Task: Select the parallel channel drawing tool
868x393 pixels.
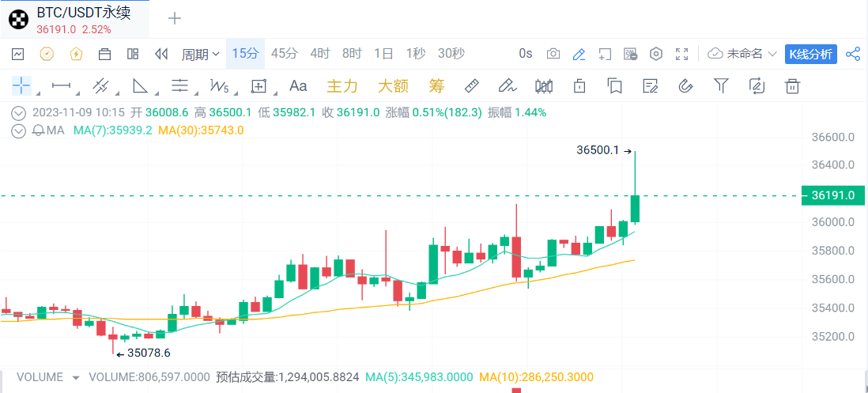Action: (x=100, y=85)
